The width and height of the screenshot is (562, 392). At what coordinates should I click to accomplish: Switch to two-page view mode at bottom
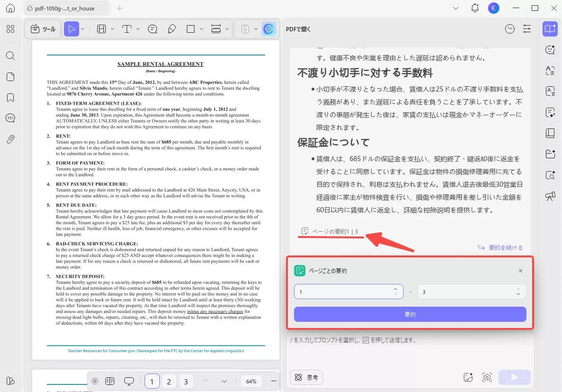coord(110,381)
